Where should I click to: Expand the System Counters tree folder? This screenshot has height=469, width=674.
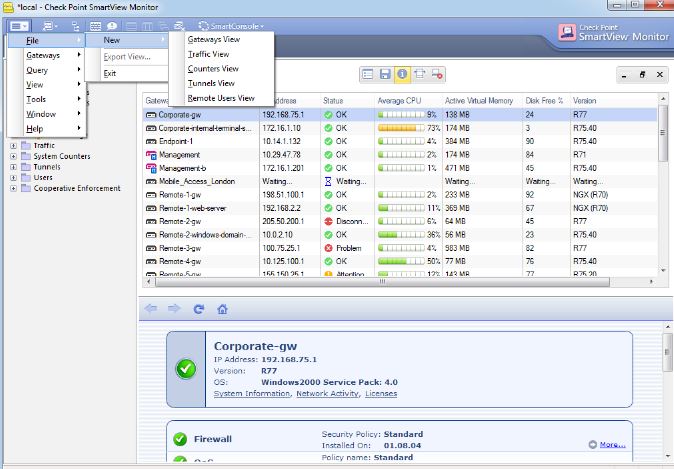(13, 156)
